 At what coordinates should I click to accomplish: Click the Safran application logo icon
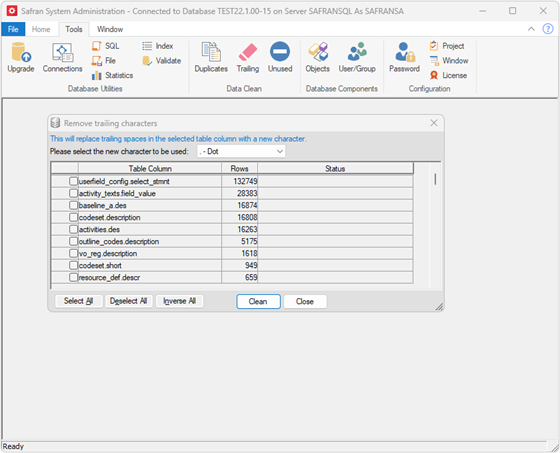point(12,11)
